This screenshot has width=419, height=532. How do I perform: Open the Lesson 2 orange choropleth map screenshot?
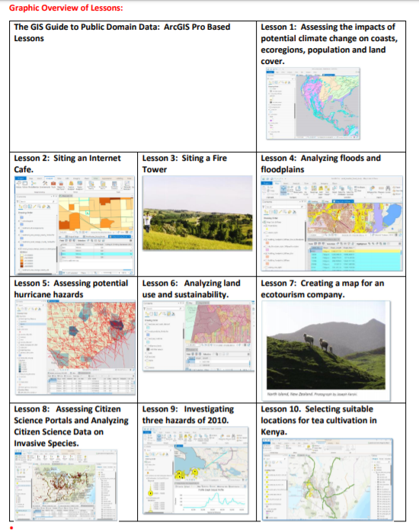(x=75, y=226)
